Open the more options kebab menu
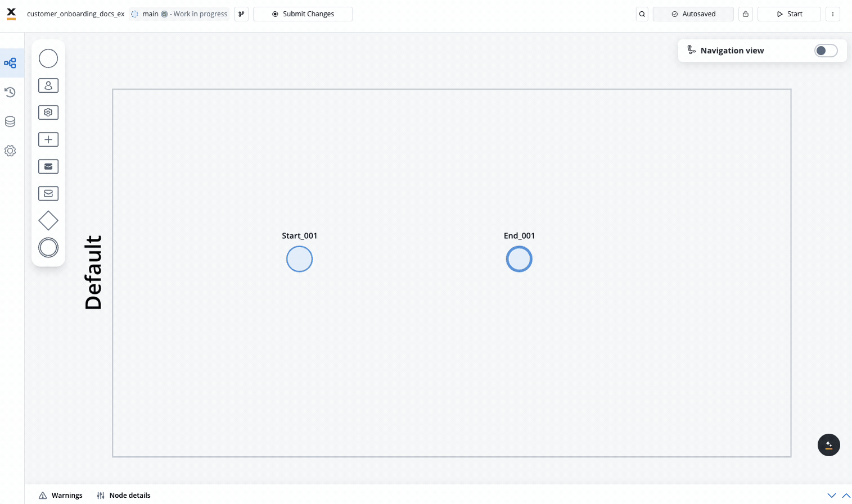Screen dimensions: 852x504 [x=833, y=14]
